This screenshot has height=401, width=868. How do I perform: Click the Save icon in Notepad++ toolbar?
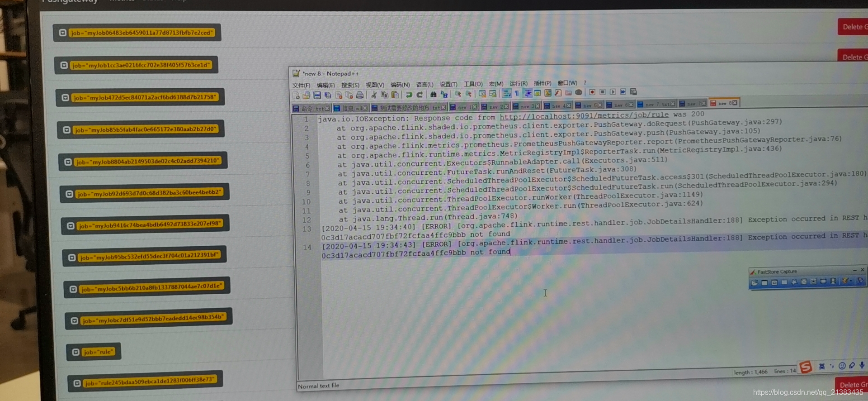tap(317, 95)
